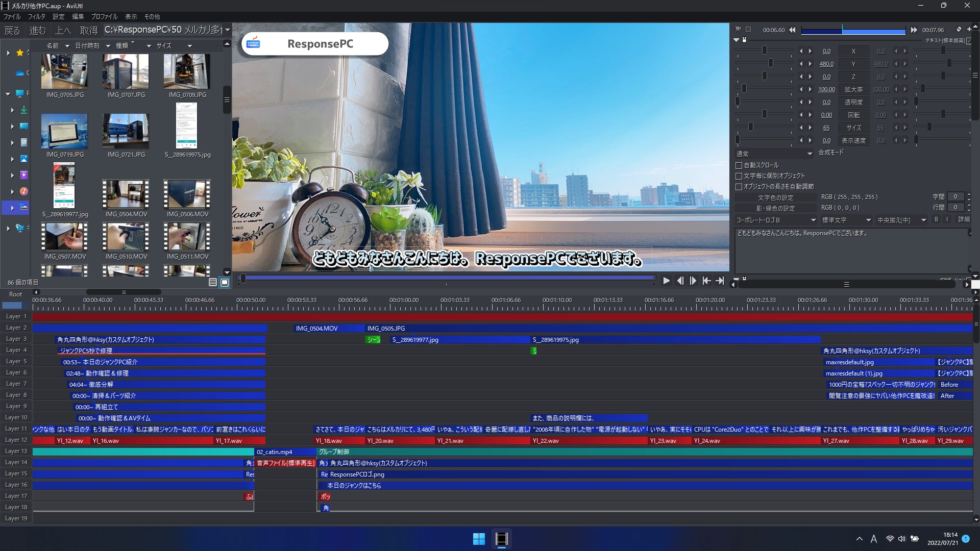This screenshot has width=980, height=551.
Task: Open the 中央揃え[中] alignment dropdown
Action: [x=901, y=220]
